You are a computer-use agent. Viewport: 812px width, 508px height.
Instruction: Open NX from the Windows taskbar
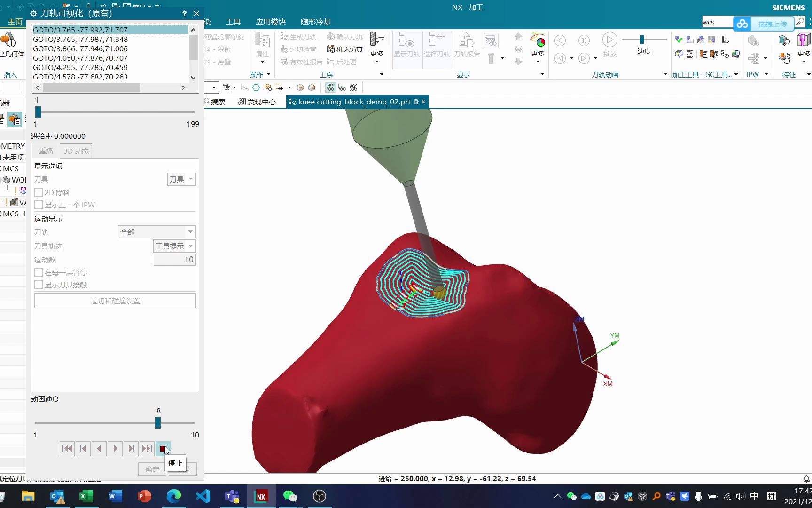261,496
